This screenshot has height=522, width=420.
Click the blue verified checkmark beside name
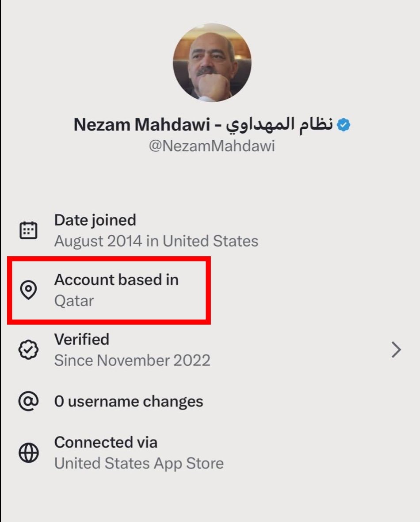pyautogui.click(x=344, y=125)
